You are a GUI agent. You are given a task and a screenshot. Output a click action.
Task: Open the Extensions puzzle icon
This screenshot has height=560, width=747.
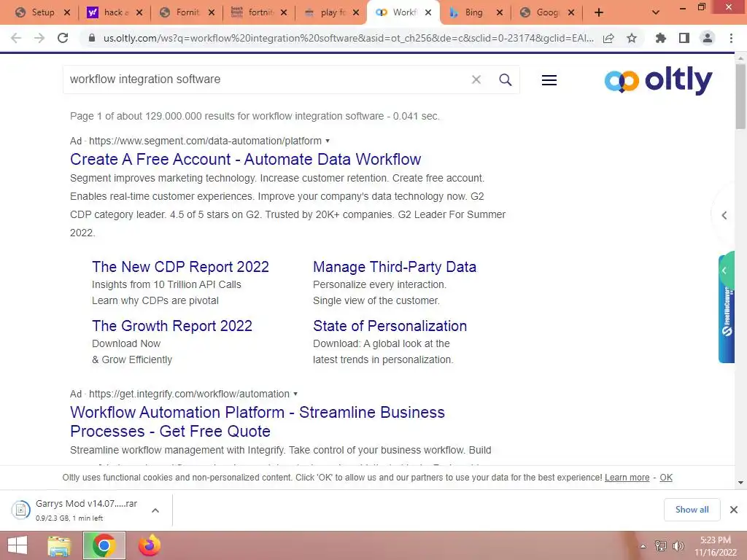coord(660,38)
